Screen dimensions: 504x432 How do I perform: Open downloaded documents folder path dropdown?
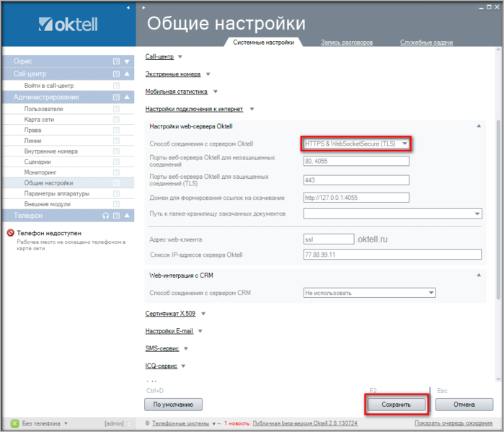tap(392, 213)
